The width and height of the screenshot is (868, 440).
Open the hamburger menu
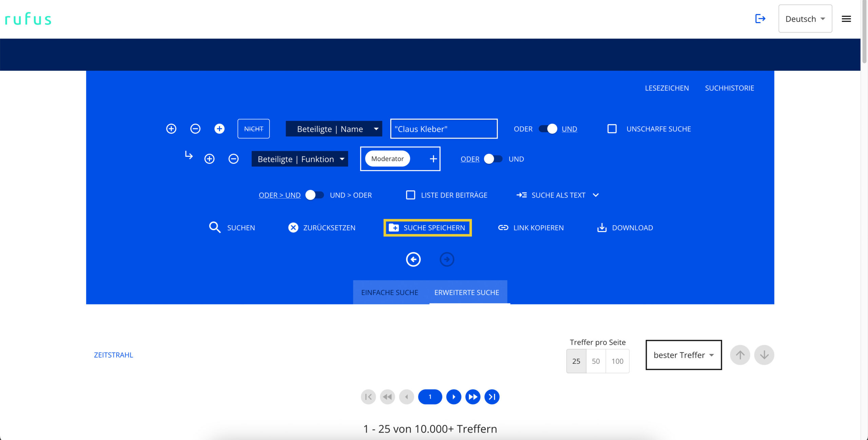(x=846, y=19)
